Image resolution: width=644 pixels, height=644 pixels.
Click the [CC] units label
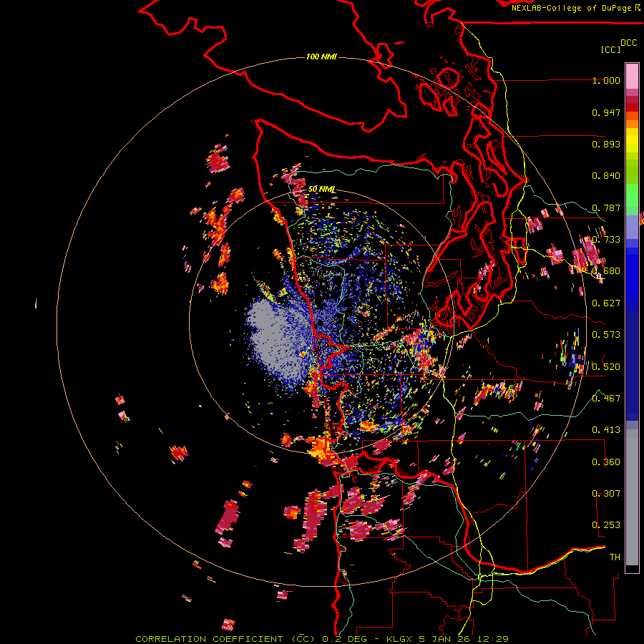610,49
